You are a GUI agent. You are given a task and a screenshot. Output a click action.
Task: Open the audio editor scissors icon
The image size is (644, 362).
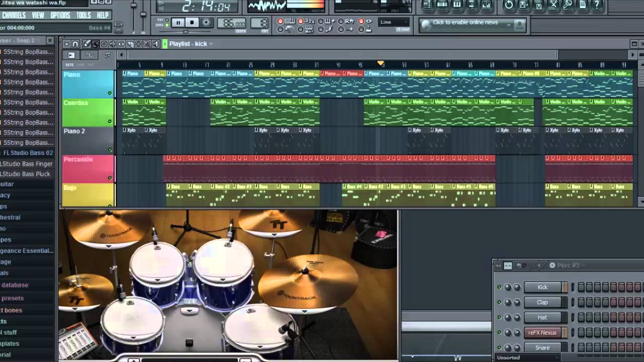[x=553, y=5]
